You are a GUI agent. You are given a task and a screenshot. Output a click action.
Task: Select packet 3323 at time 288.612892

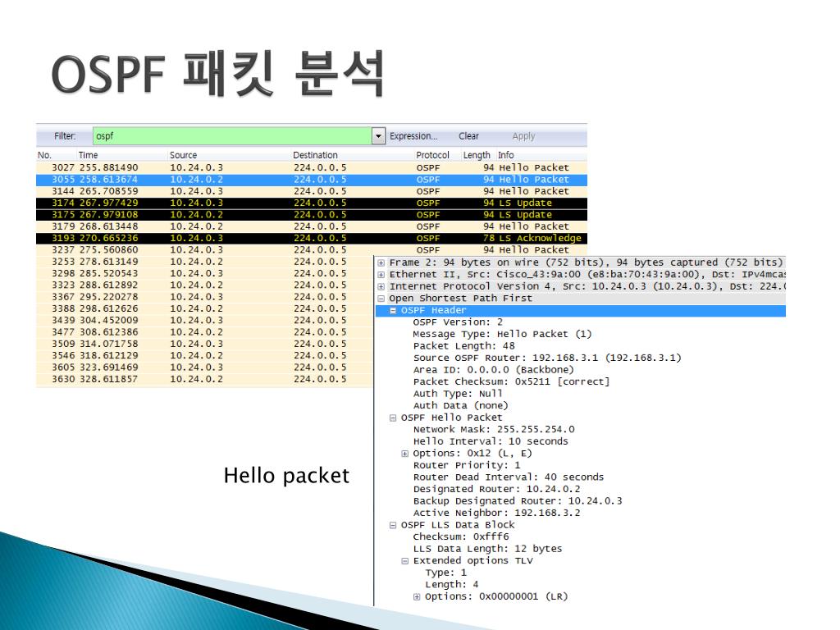pos(204,285)
